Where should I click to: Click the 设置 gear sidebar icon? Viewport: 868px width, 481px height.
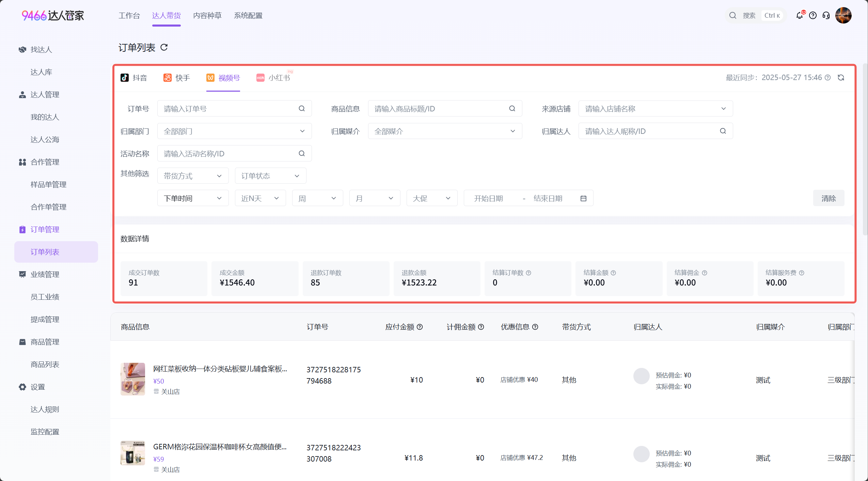tap(22, 387)
